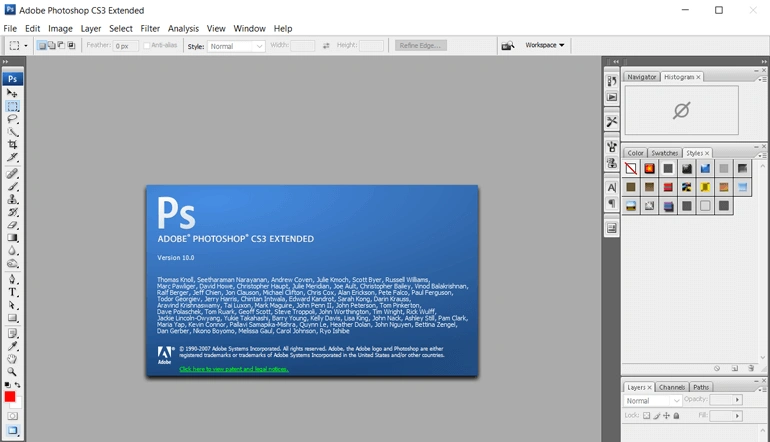Select the Path Selection tool
This screenshot has width=770, height=442.
[12, 305]
